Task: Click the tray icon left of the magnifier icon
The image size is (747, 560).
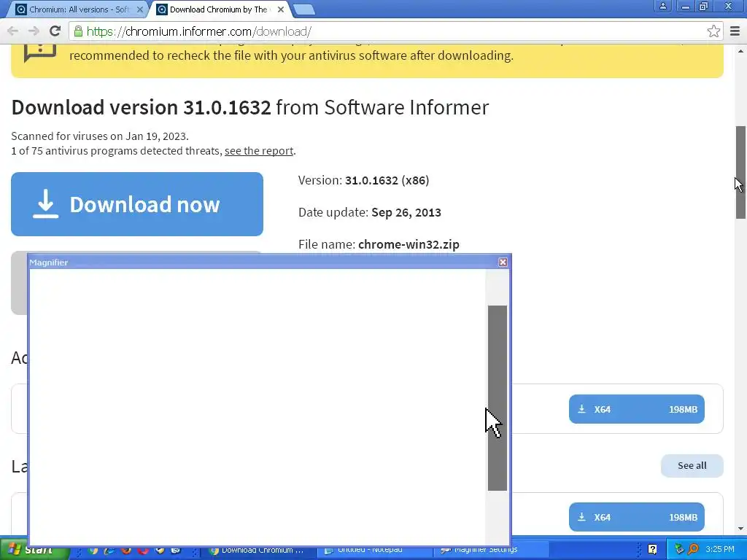Action: coord(679,550)
